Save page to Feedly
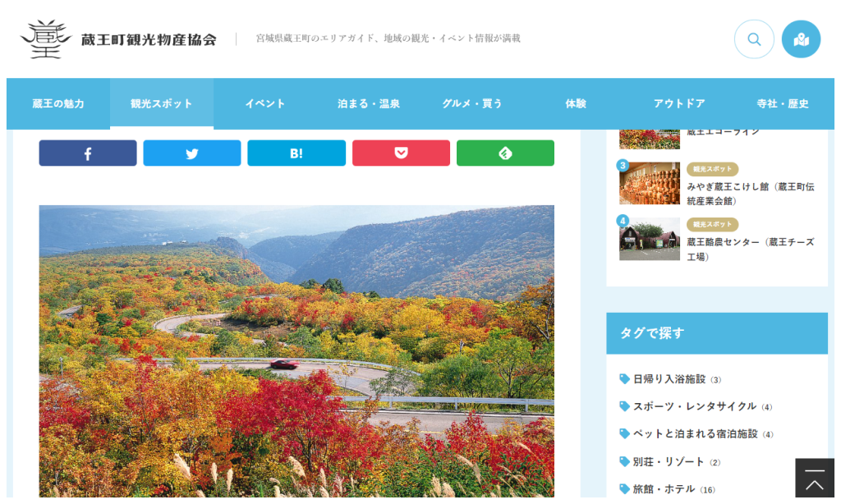 [x=505, y=153]
